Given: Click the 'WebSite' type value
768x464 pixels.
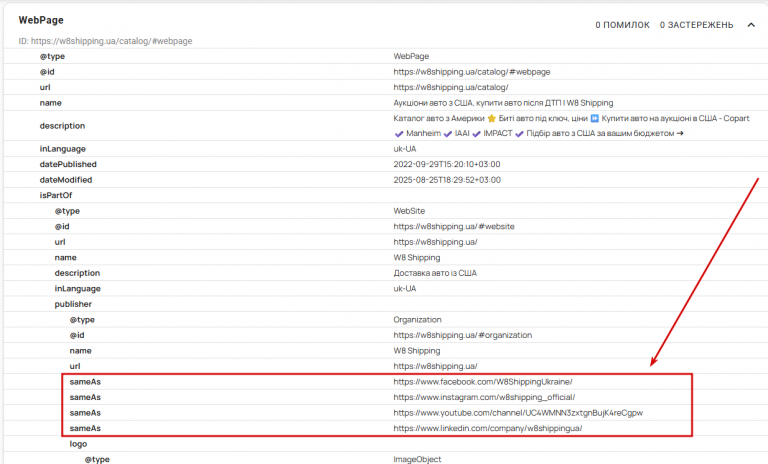Looking at the screenshot, I should click(x=409, y=211).
